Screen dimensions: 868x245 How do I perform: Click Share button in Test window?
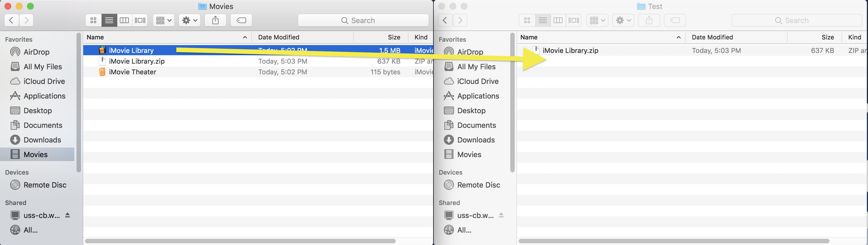click(x=649, y=20)
